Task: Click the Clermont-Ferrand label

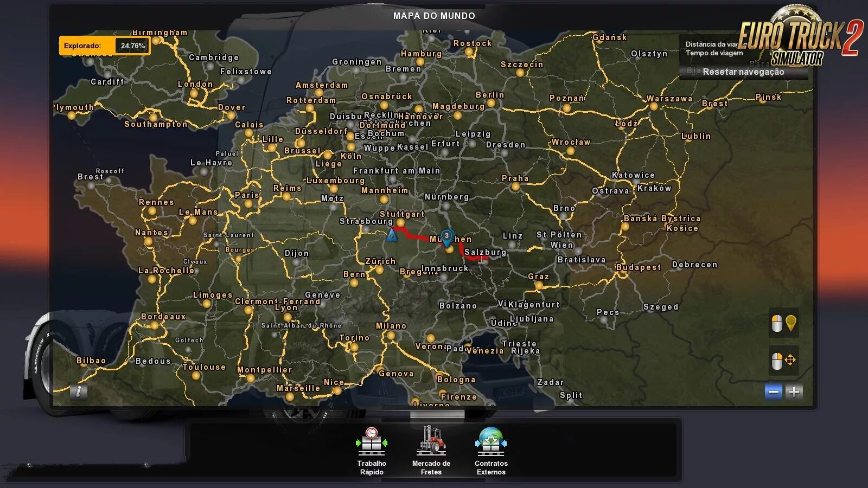Action: [x=277, y=301]
